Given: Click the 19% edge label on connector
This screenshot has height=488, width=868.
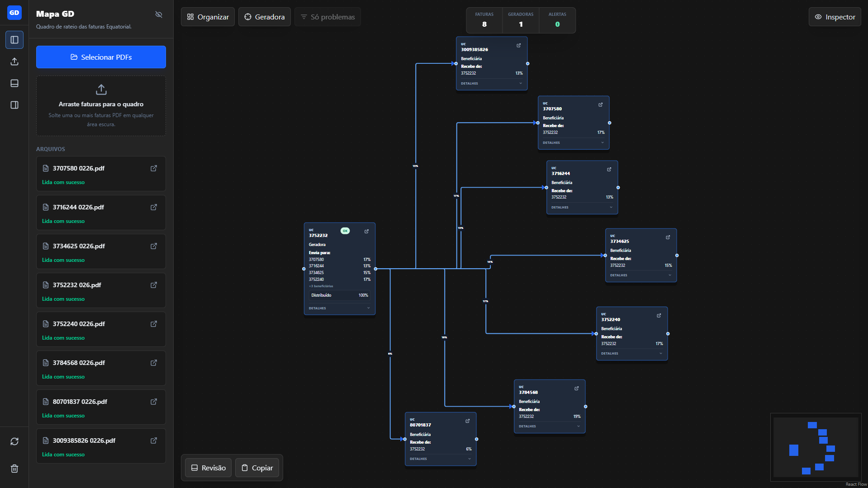Looking at the screenshot, I should (444, 337).
